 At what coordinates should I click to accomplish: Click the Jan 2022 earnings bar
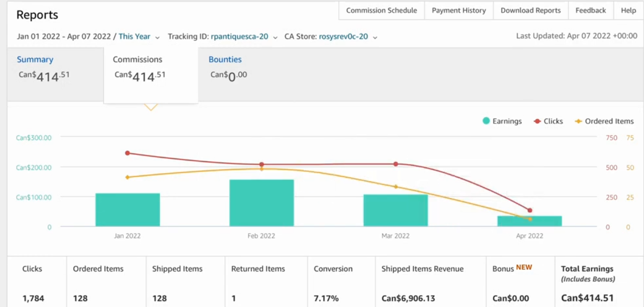[x=128, y=210]
